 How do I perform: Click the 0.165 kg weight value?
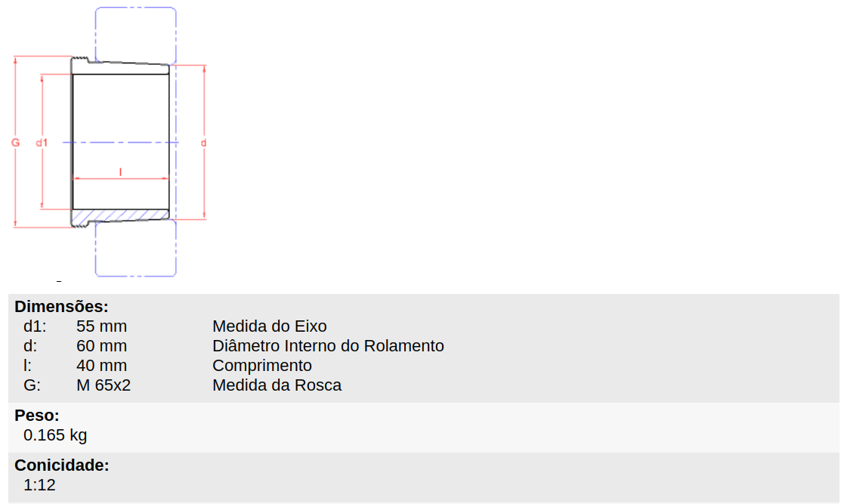point(55,434)
